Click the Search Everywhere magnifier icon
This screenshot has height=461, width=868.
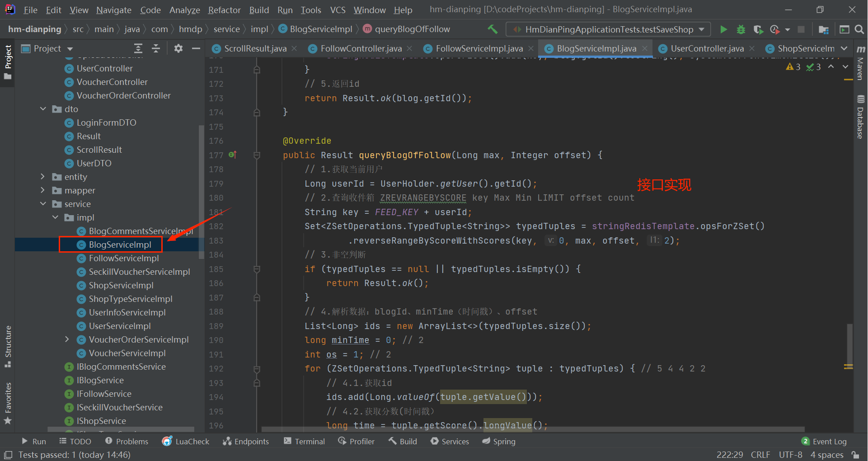859,29
